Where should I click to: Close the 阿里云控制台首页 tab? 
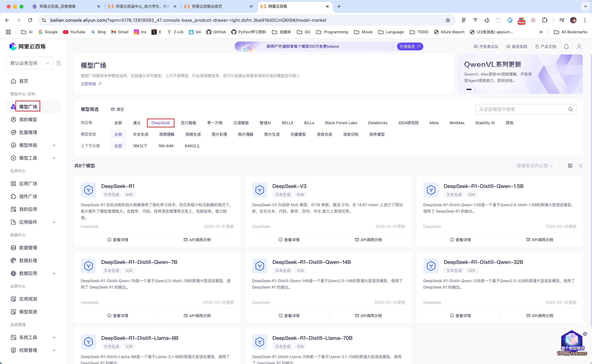click(x=251, y=7)
